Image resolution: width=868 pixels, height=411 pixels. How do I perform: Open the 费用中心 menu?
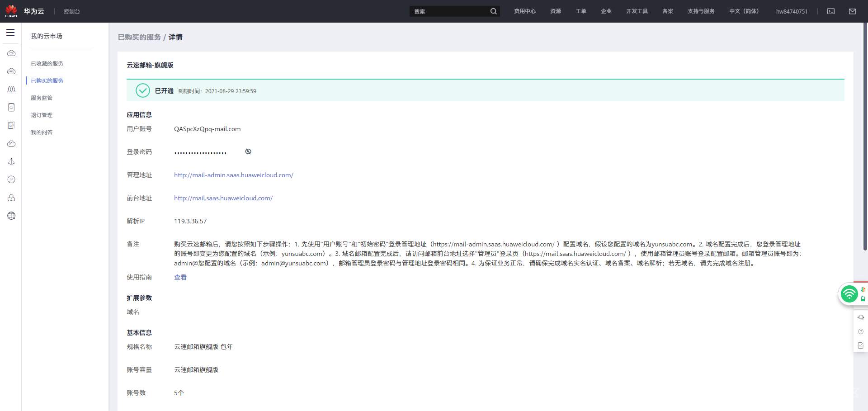[x=525, y=11]
